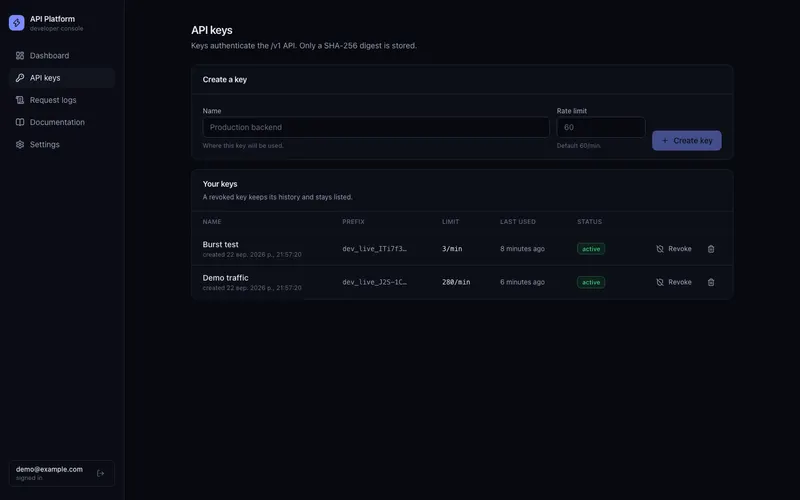Click the revoke shield icon for Burst test
The height and width of the screenshot is (500, 800).
pos(660,249)
